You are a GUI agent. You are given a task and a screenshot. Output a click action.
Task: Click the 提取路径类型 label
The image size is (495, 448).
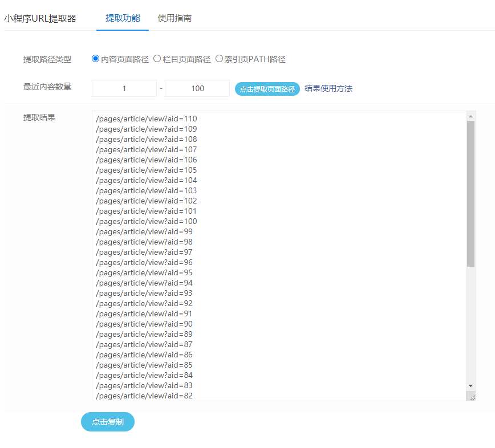(x=47, y=59)
